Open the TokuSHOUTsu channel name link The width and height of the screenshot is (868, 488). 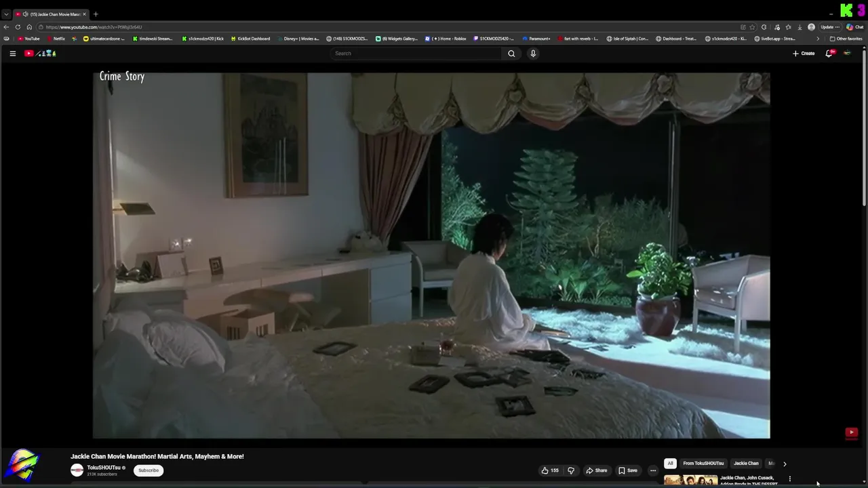click(x=104, y=468)
